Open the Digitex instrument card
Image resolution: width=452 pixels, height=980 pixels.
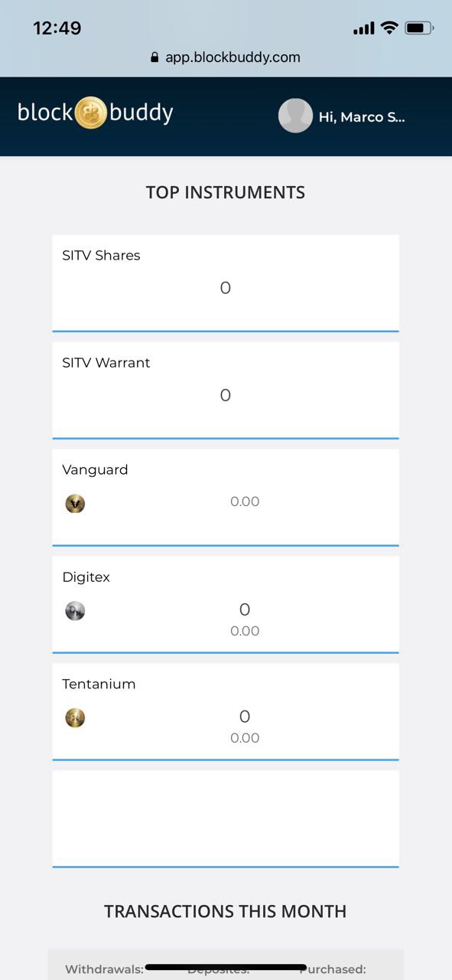pyautogui.click(x=226, y=605)
